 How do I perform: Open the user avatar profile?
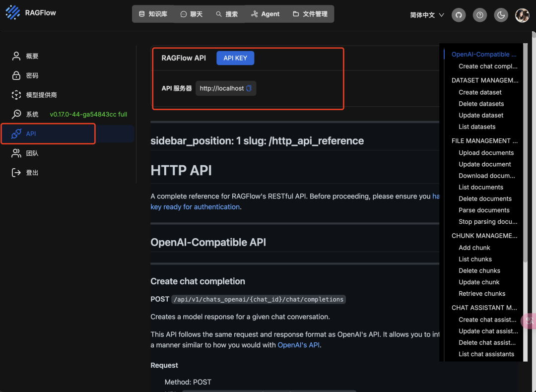point(522,15)
